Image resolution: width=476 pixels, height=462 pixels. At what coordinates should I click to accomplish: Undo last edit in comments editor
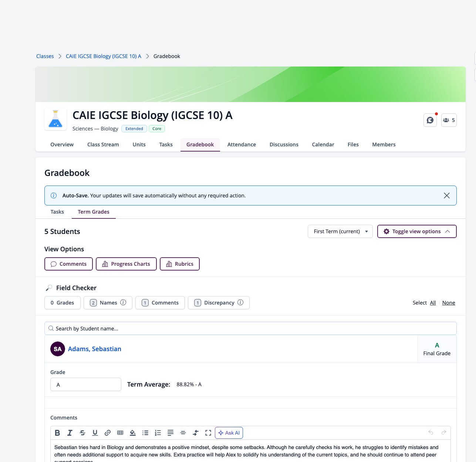(431, 432)
